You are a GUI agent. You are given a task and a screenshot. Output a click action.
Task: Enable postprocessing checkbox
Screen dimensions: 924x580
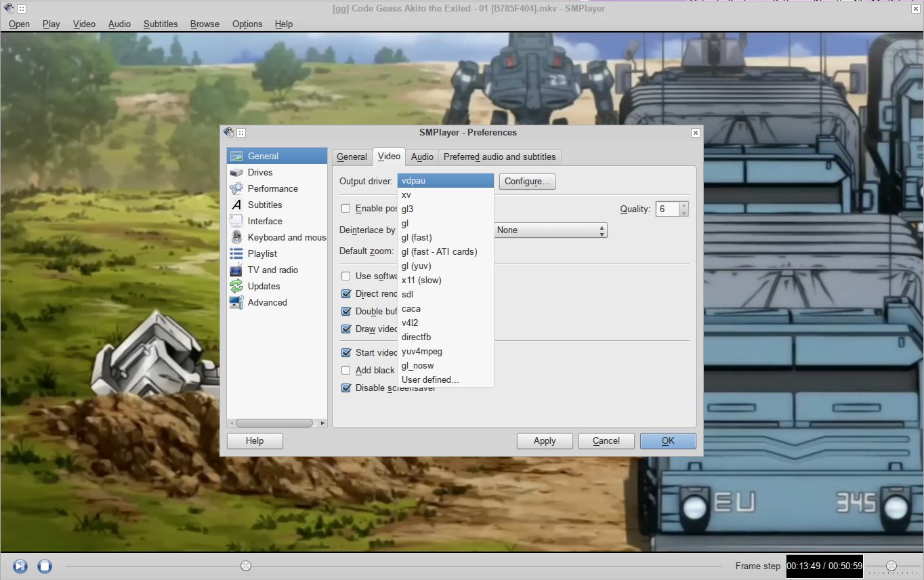click(346, 209)
